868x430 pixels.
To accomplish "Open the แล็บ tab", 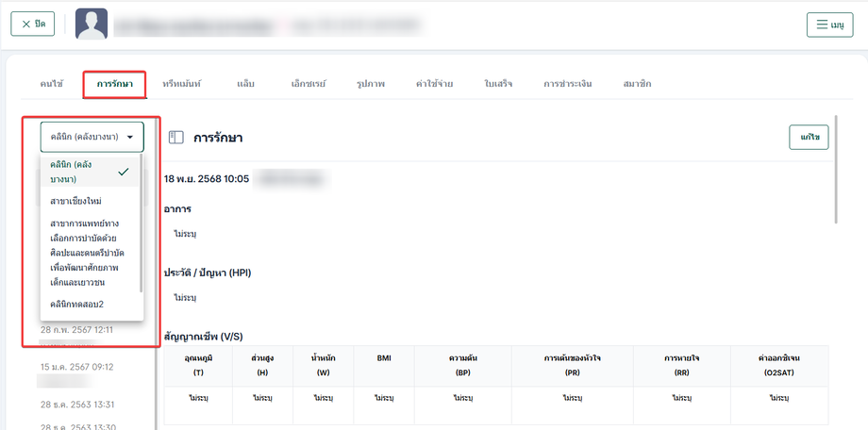I will point(246,84).
